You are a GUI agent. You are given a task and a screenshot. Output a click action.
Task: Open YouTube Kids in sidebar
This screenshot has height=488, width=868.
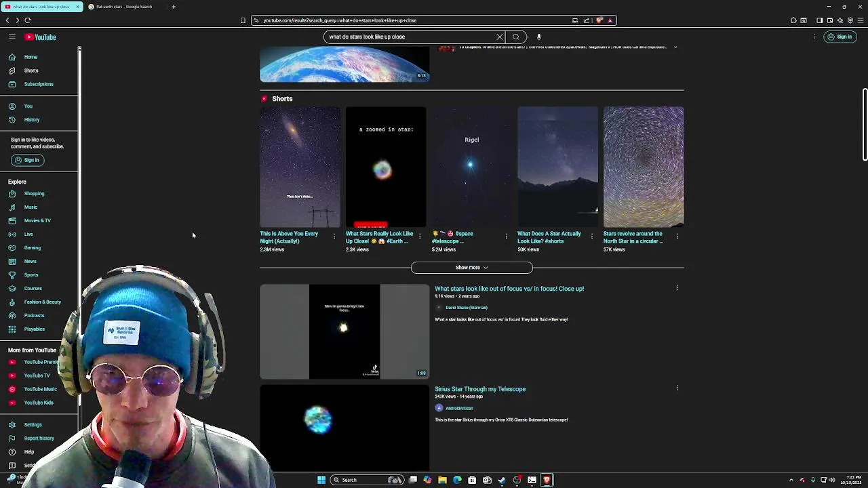[x=39, y=403]
